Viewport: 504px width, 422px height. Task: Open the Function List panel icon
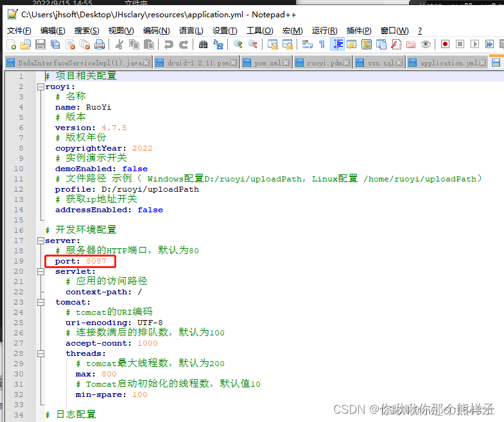point(396,44)
